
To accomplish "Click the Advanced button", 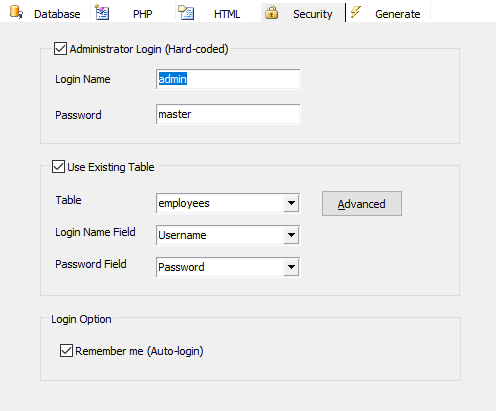I will (362, 203).
